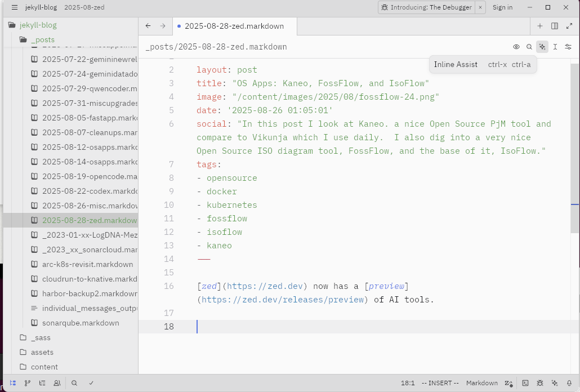Open the Markdown language selector
580x392 pixels.
click(481, 383)
